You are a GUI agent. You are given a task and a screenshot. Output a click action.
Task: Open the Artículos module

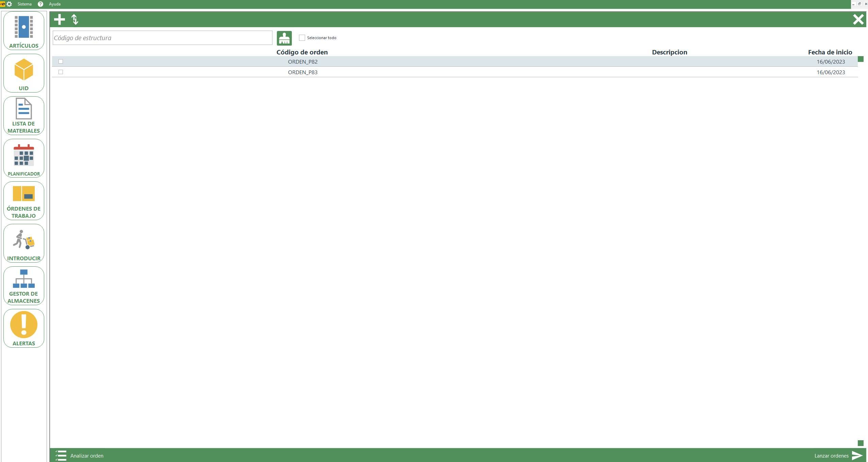24,31
